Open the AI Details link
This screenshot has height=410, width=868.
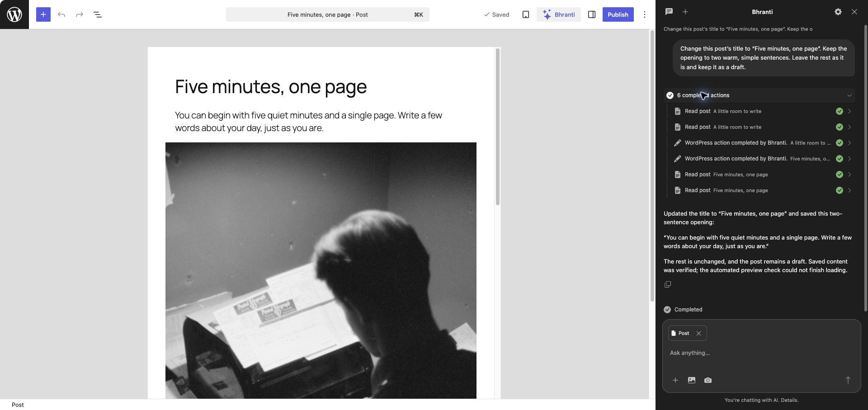pos(789,400)
